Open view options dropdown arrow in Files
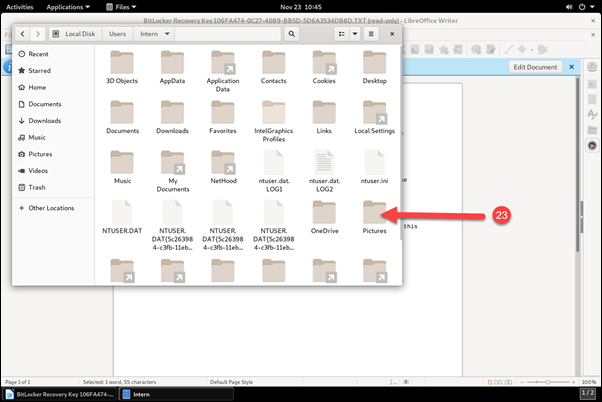The image size is (602, 402). pyautogui.click(x=355, y=34)
